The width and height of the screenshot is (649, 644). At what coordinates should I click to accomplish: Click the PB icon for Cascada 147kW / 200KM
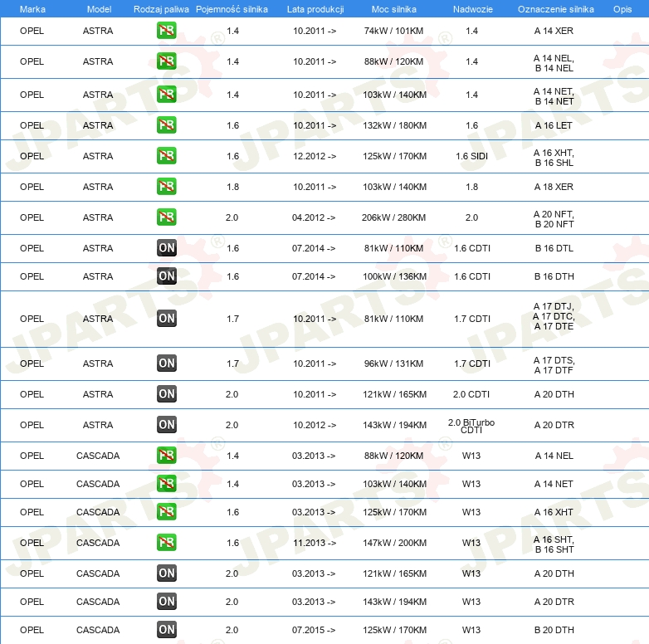[x=166, y=543]
